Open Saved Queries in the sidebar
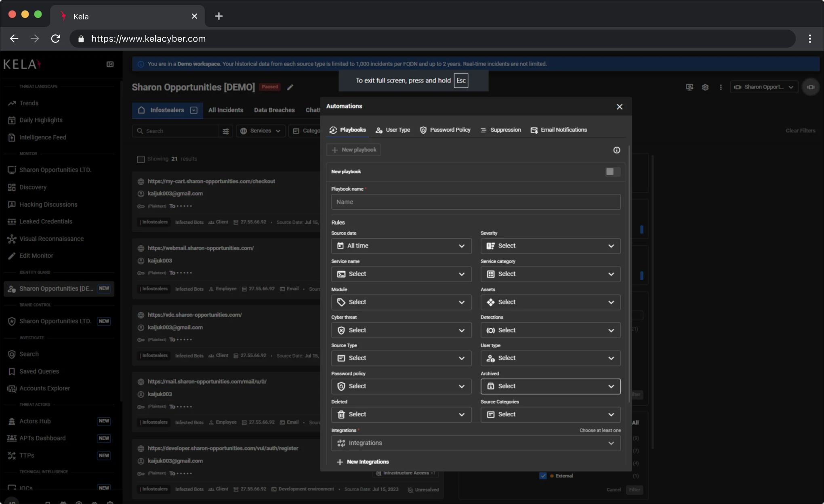The width and height of the screenshot is (824, 504). [x=39, y=371]
